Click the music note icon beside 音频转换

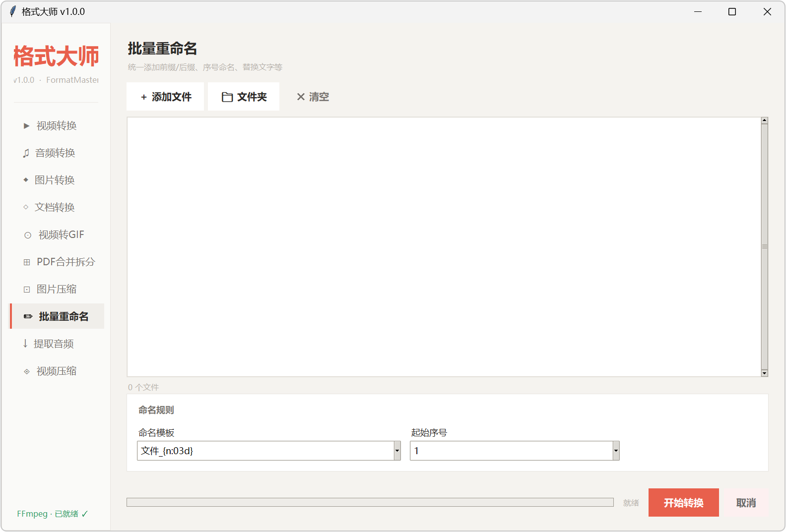tap(26, 153)
